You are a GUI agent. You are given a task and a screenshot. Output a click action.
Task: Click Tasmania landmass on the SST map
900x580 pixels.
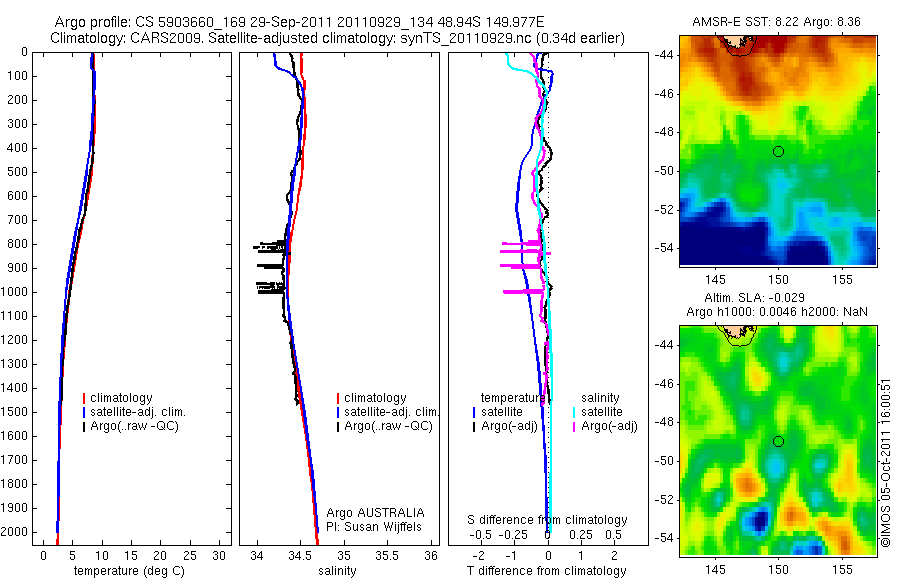(738, 42)
